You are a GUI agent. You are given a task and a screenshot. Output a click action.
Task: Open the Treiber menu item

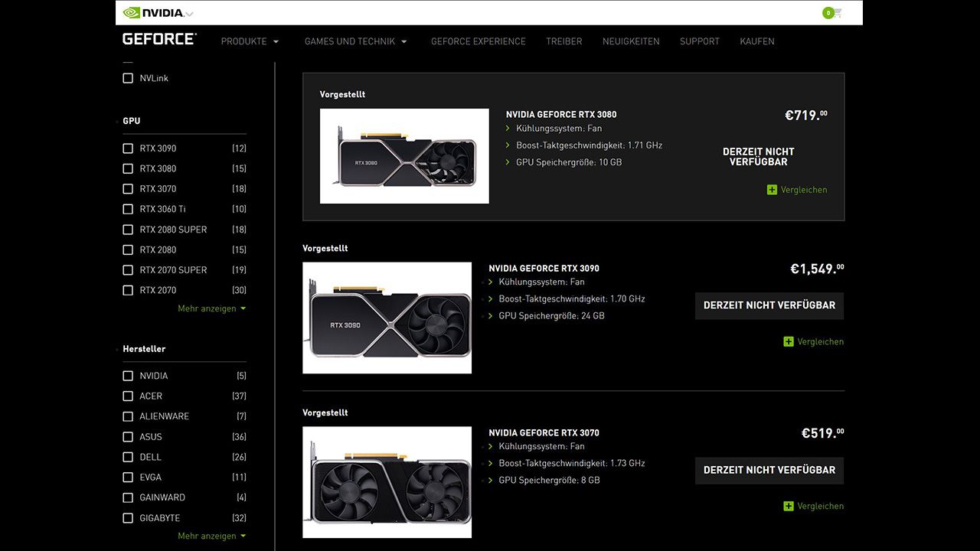[x=563, y=41]
